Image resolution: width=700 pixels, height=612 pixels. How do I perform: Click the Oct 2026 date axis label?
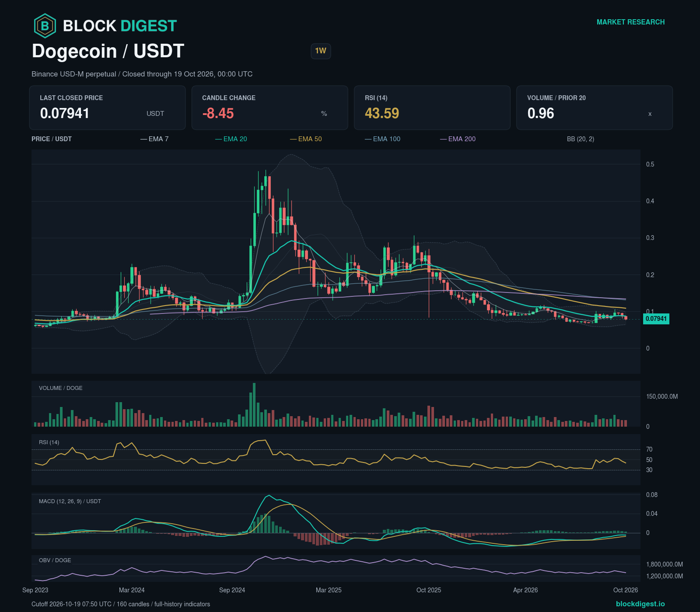(626, 590)
